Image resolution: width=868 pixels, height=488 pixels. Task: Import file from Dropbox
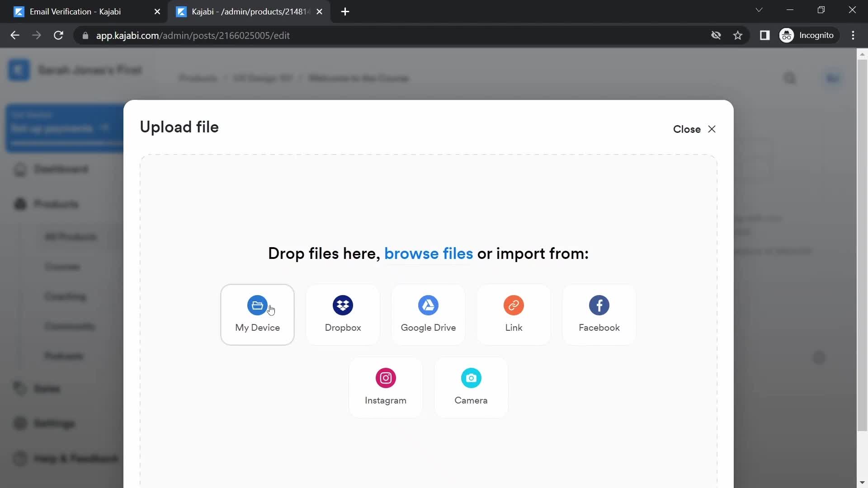(x=343, y=315)
